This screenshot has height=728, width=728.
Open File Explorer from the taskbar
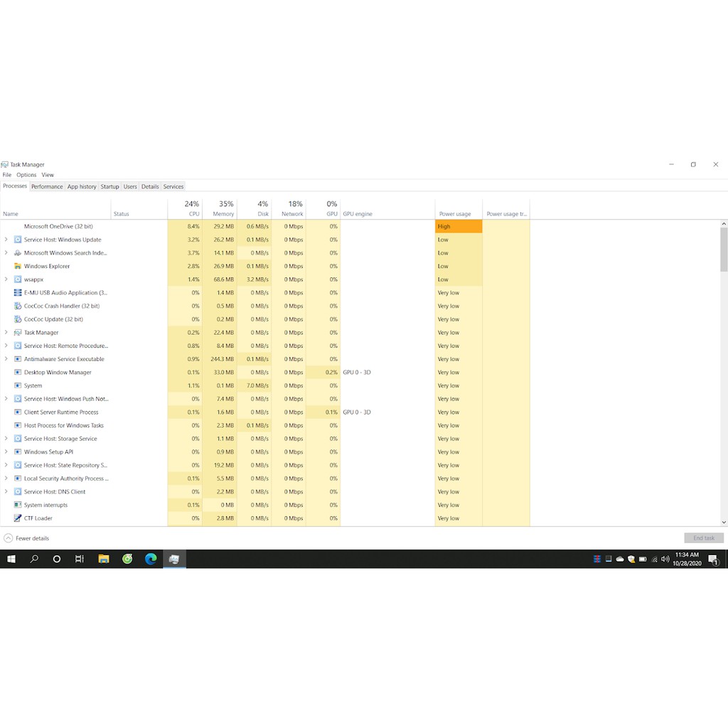pos(103,559)
